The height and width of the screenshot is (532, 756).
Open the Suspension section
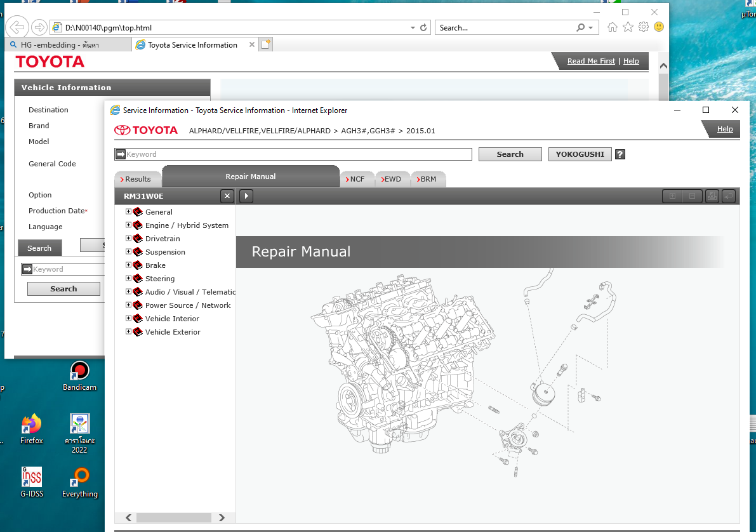pos(165,252)
